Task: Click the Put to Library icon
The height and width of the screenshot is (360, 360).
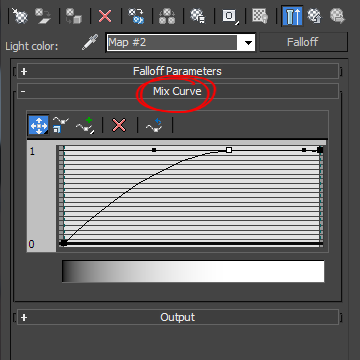Action: (198, 16)
